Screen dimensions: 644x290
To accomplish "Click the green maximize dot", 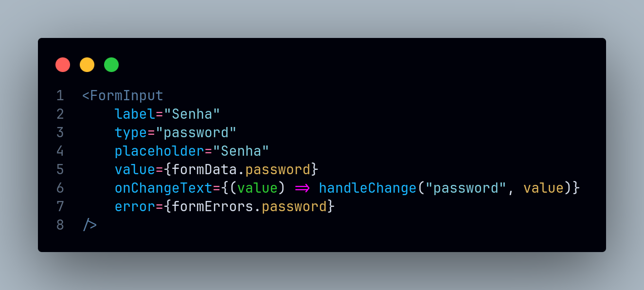I will pos(111,65).
